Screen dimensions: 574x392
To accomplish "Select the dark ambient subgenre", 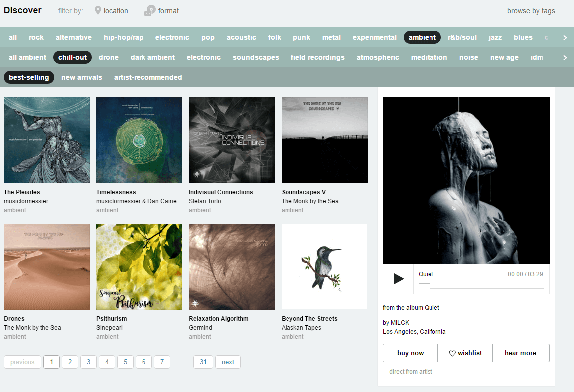I will tap(152, 57).
